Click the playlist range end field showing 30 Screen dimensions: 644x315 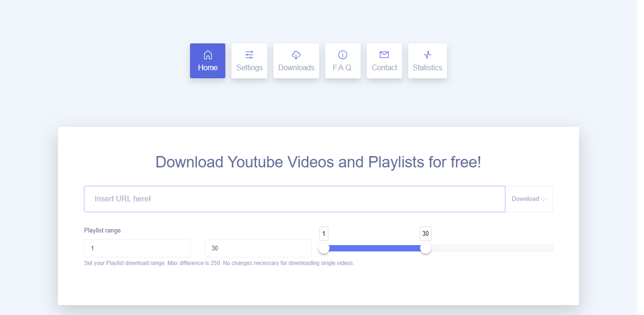(x=258, y=249)
